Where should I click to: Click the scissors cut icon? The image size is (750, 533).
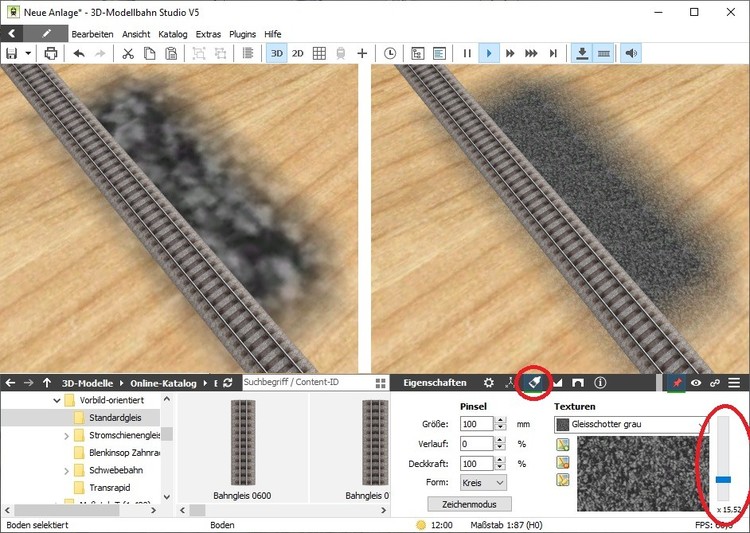(128, 53)
